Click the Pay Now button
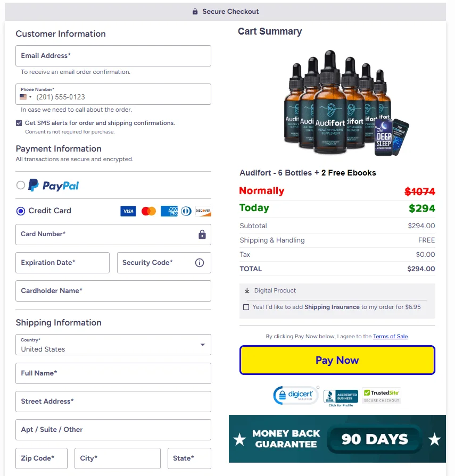Viewport: 455px width, 476px height. click(337, 360)
